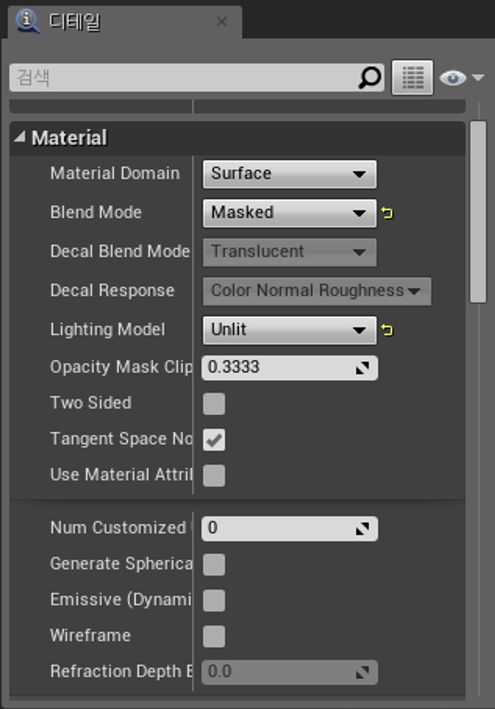Click the Material Domain label
Screen dimensions: 495x709
tap(115, 174)
